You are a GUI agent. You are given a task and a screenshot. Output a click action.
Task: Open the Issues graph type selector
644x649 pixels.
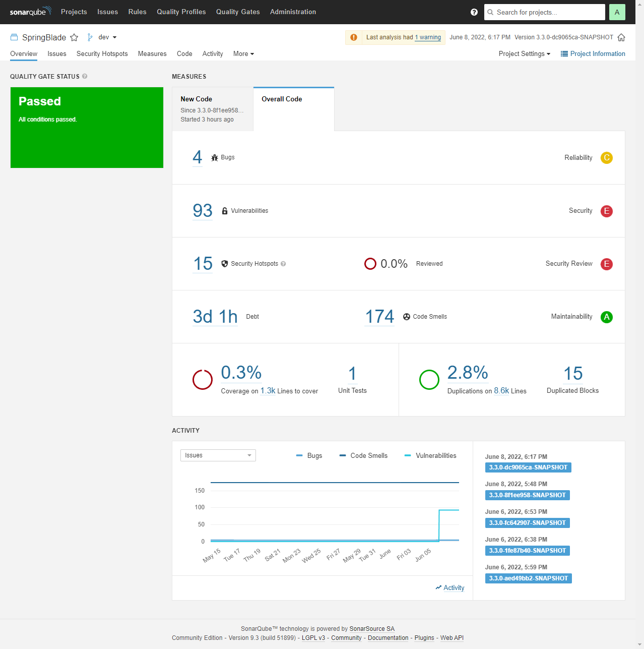point(218,455)
